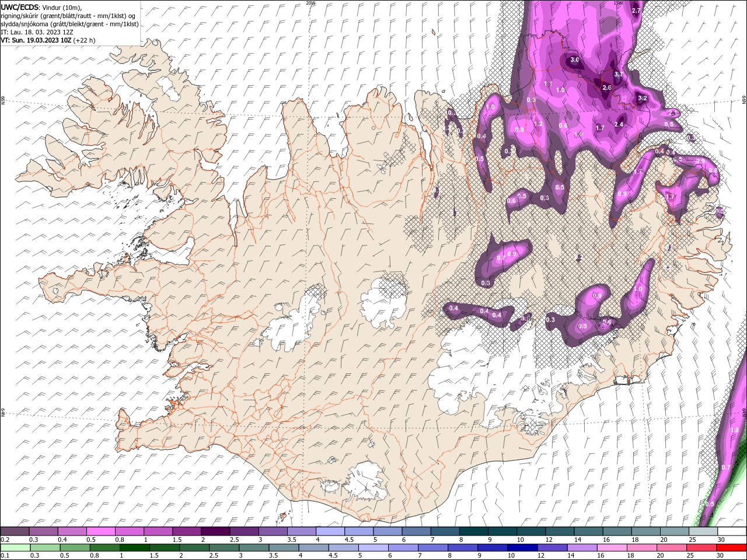Click the '2.4' precipitation value on the map
This screenshot has height=560, width=747.
tap(619, 124)
